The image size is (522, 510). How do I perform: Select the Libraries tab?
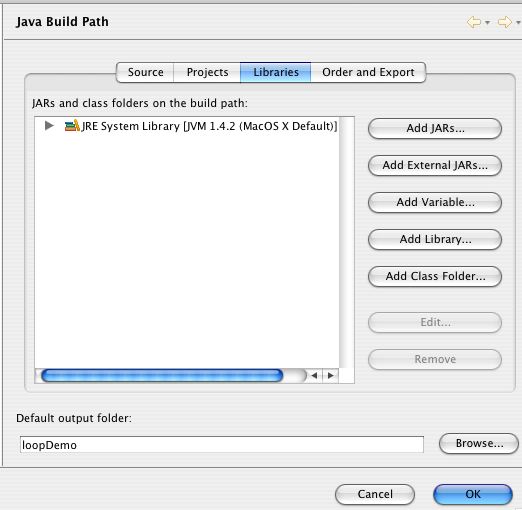coord(276,72)
